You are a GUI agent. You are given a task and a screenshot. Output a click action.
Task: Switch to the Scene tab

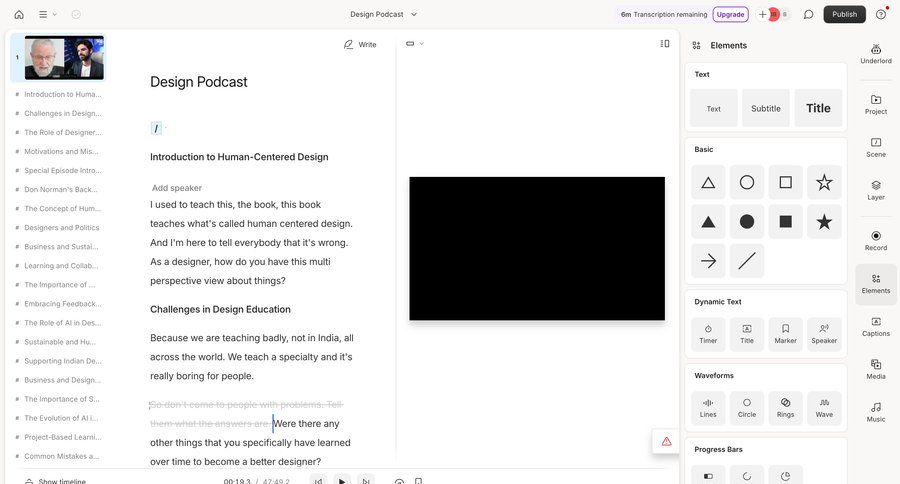tap(875, 147)
